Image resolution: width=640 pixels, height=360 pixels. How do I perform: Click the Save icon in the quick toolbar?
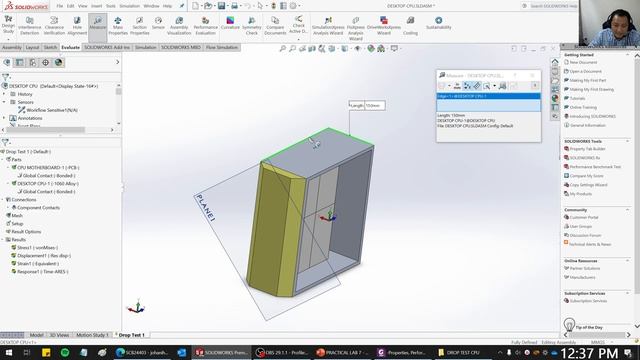click(x=221, y=6)
